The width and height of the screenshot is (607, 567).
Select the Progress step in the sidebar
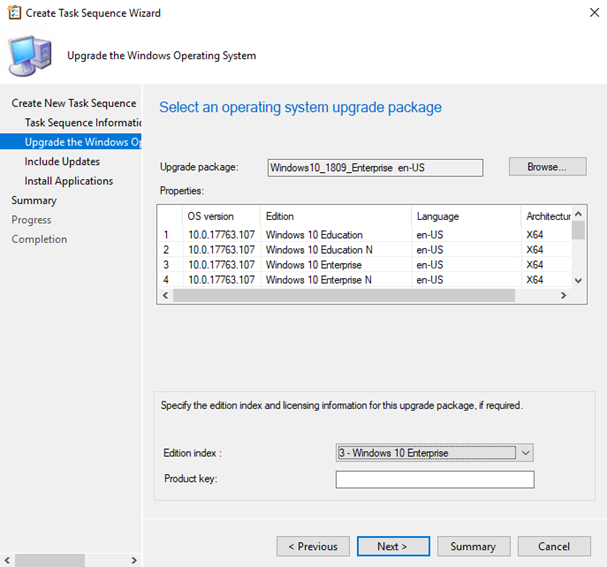(x=31, y=220)
